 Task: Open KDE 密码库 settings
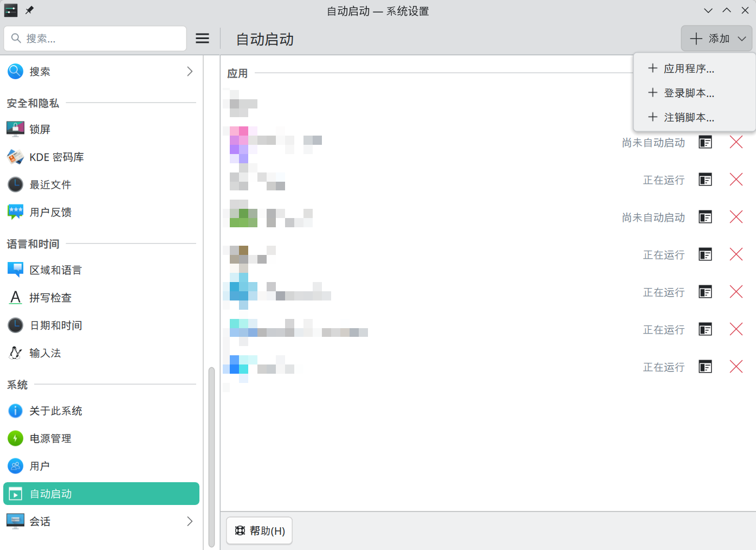[x=56, y=157]
